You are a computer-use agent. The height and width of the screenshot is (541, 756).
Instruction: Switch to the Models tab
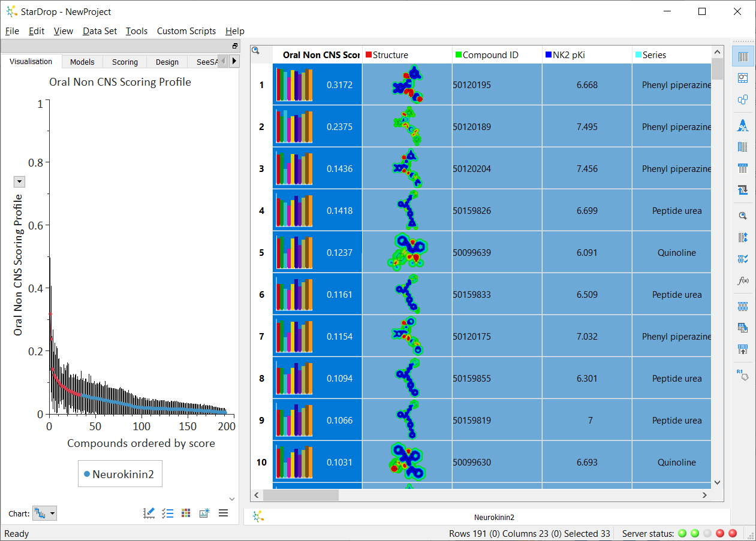[82, 62]
